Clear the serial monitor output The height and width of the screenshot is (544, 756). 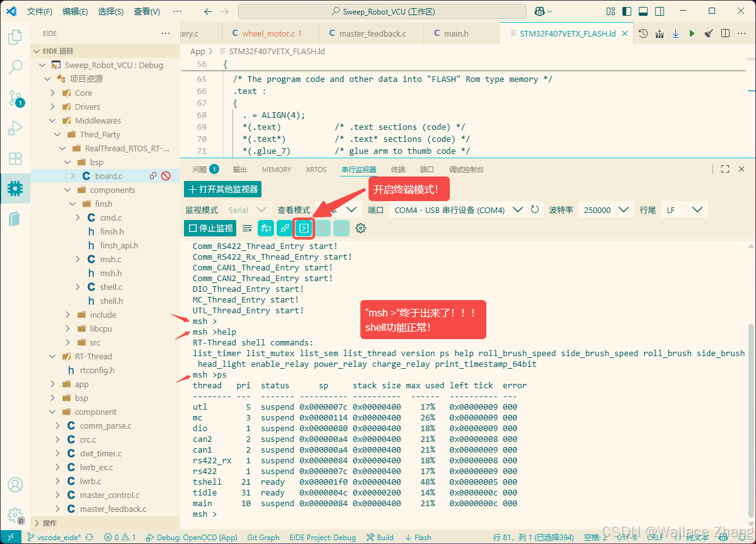(x=248, y=228)
